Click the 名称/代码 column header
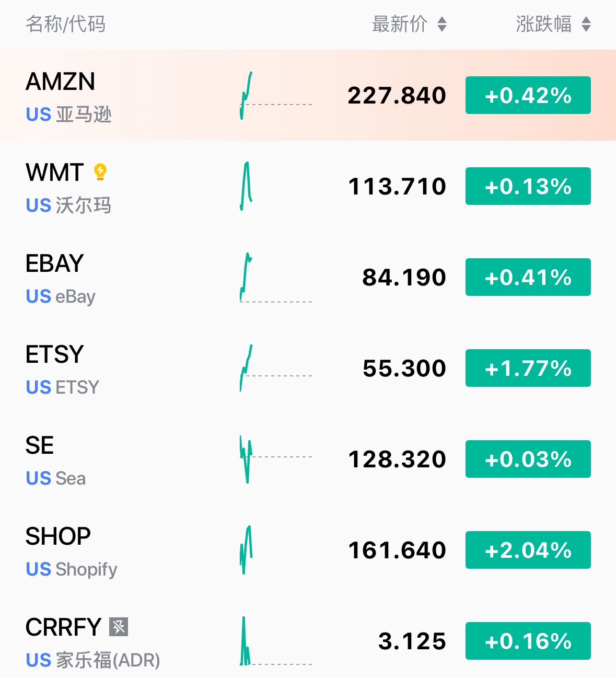 [66, 24]
